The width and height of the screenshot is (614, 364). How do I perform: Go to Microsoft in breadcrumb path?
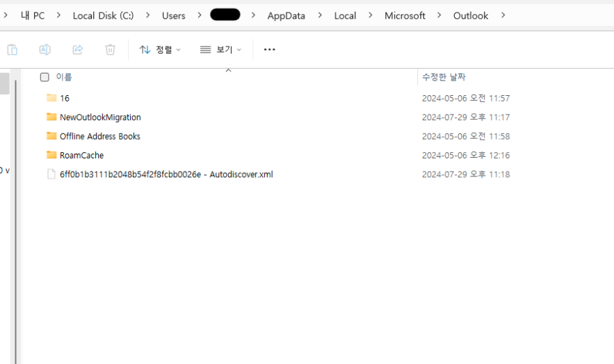coord(405,16)
